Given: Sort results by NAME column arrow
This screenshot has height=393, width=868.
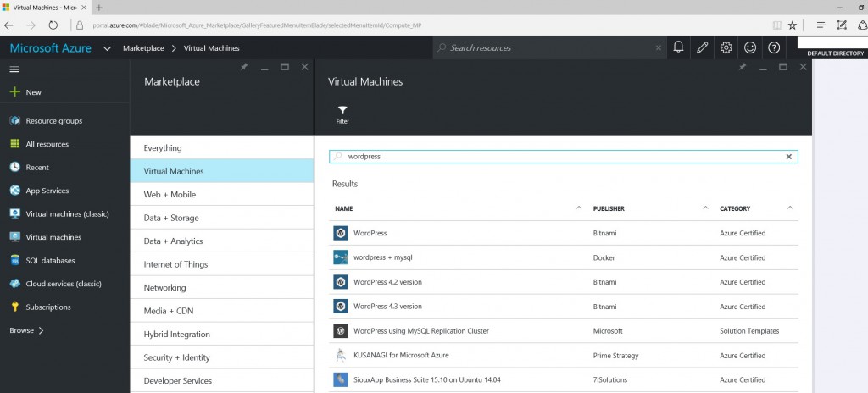Looking at the screenshot, I should click(x=578, y=208).
